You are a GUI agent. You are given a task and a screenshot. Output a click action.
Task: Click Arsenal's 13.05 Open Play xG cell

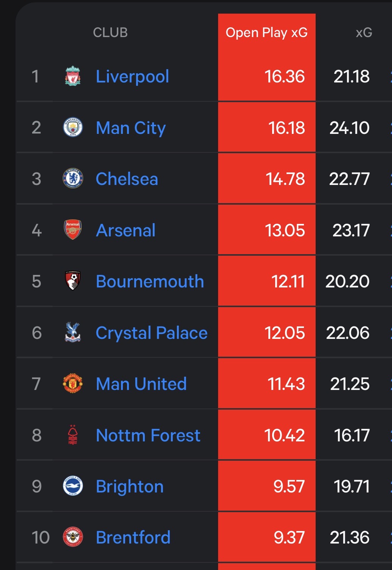pos(285,230)
